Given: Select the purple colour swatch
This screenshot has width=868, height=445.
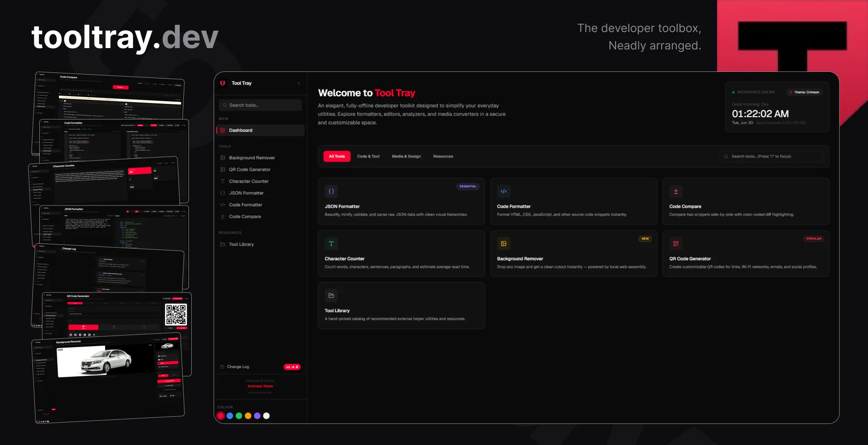Looking at the screenshot, I should coord(257,416).
